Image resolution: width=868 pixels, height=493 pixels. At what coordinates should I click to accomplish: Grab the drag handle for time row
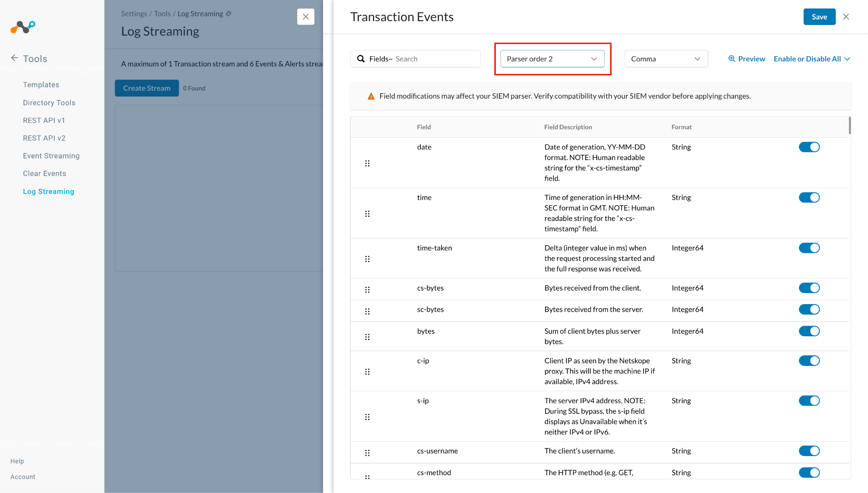click(x=367, y=213)
